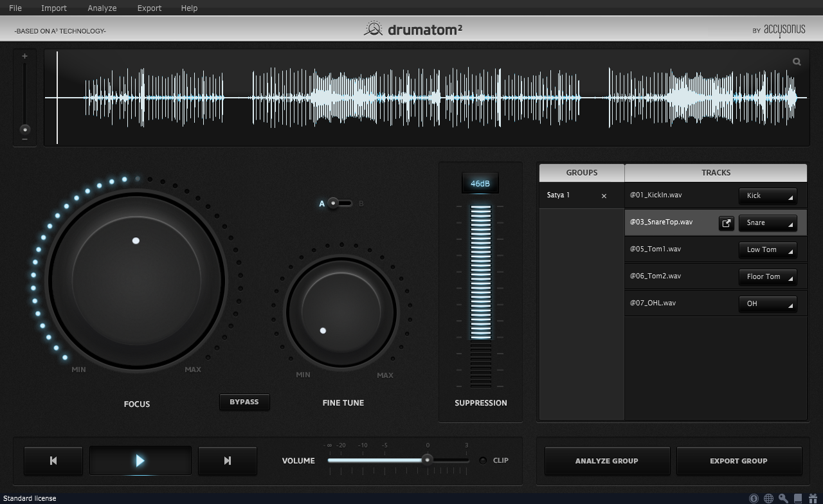Click the dollar coin icon in status bar
Image resolution: width=823 pixels, height=504 pixels.
click(x=754, y=498)
